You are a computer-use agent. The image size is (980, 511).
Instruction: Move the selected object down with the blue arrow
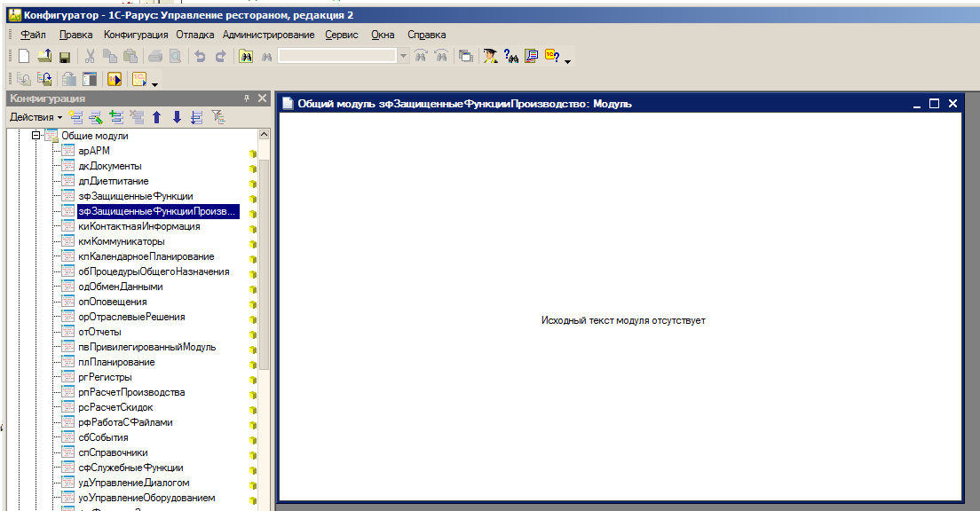tap(177, 117)
